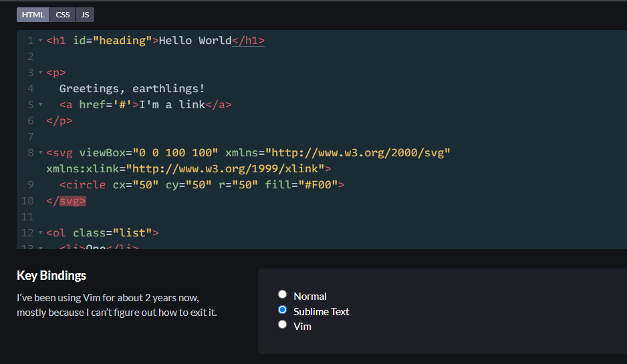Click the highlighted closing svg tag

click(73, 200)
